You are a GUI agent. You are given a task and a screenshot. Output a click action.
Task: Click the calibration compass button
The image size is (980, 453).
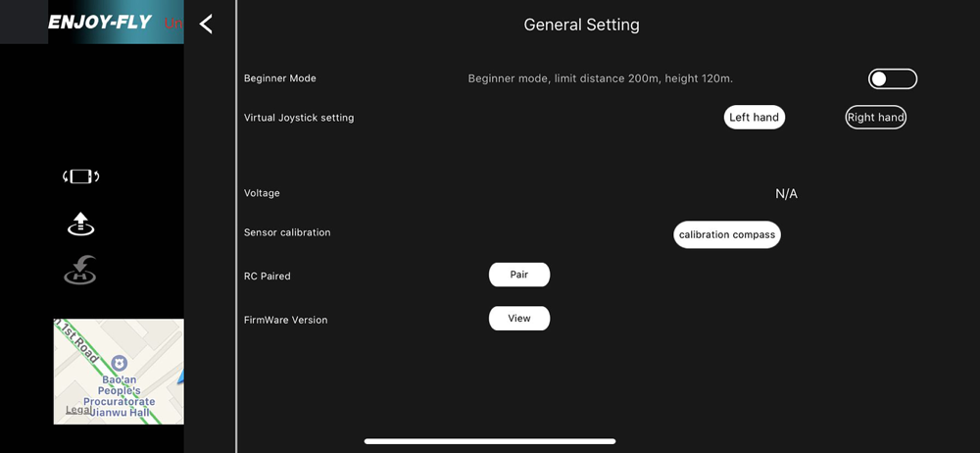tap(727, 234)
